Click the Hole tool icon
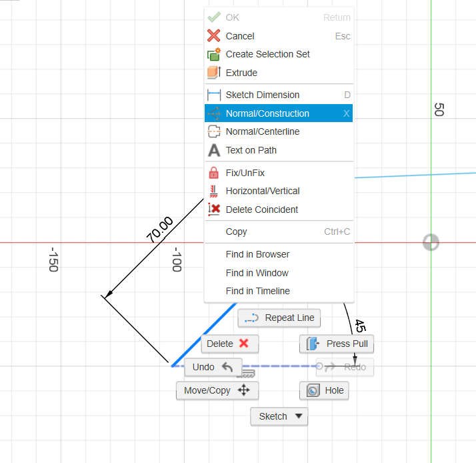Viewport: 476px width, 463px height. [x=313, y=390]
